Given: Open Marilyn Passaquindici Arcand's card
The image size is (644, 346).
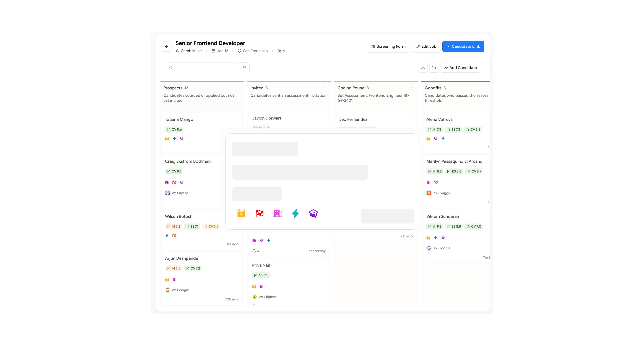Looking at the screenshot, I should pyautogui.click(x=457, y=181).
